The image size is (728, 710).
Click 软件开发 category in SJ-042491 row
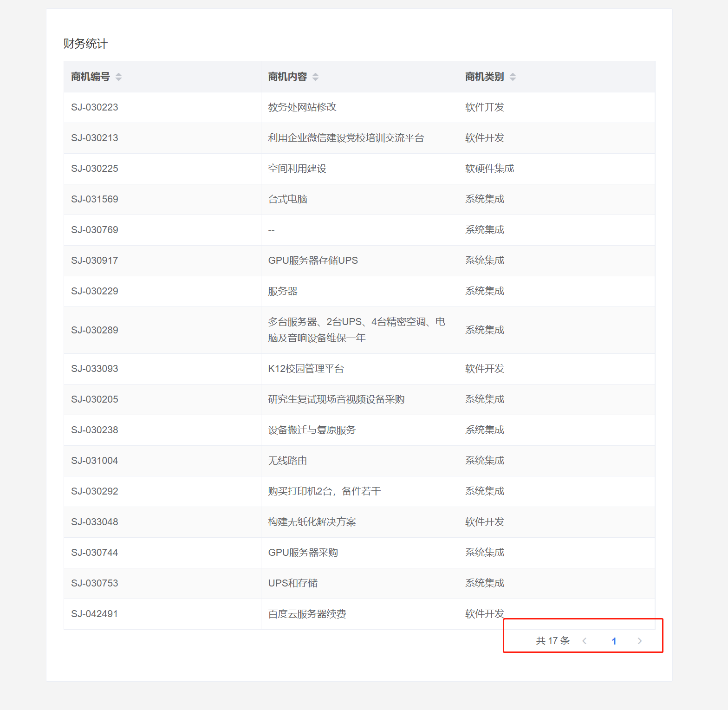(556, 614)
